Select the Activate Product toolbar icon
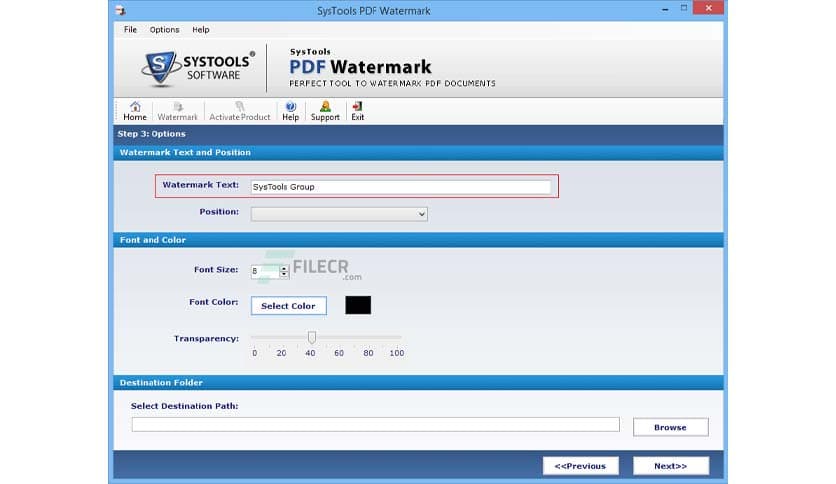 coord(239,111)
